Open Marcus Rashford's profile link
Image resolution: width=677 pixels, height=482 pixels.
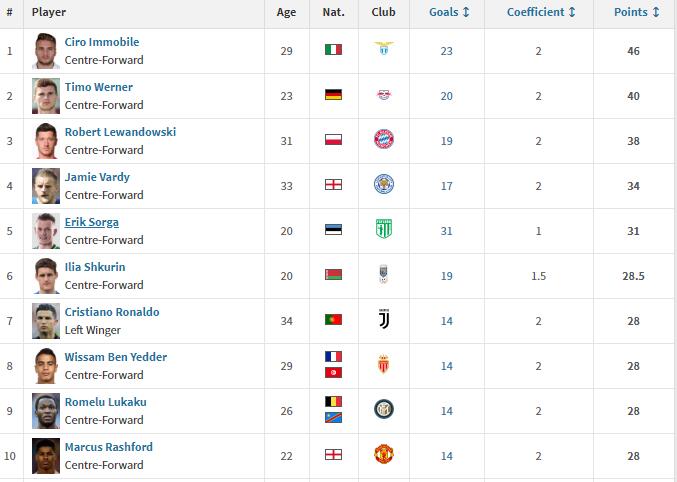[109, 447]
